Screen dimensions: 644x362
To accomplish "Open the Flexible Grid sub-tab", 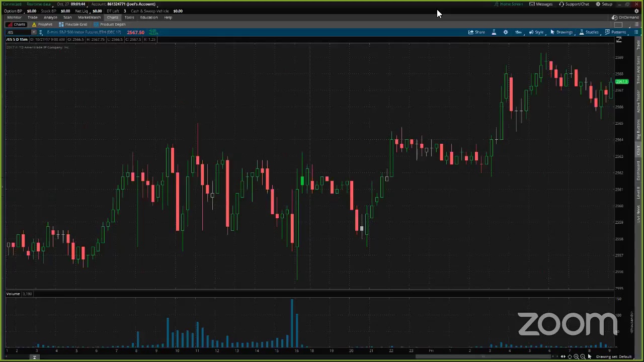I will [73, 24].
